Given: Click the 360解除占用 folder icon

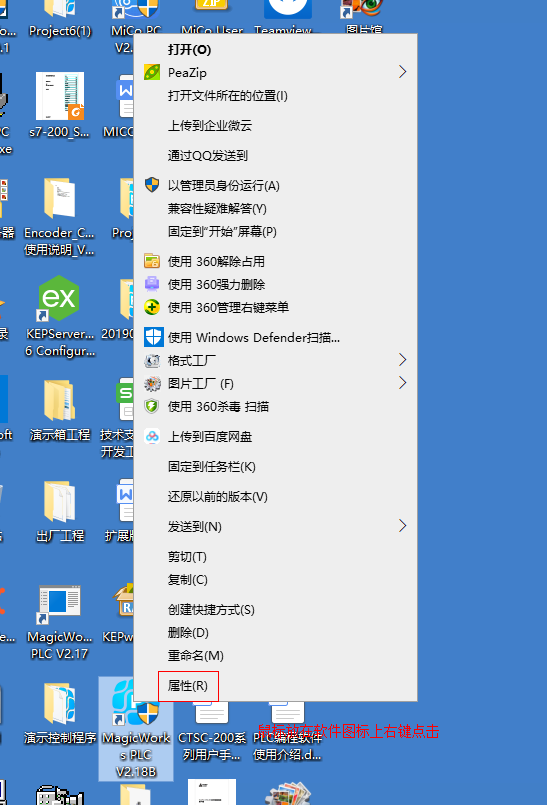Looking at the screenshot, I should [x=152, y=261].
